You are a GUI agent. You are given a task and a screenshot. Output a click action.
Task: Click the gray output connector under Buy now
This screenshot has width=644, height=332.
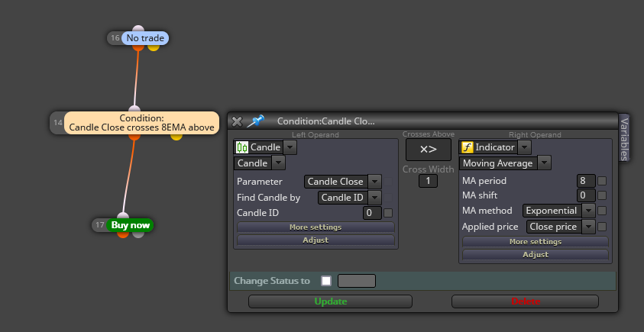click(x=138, y=234)
